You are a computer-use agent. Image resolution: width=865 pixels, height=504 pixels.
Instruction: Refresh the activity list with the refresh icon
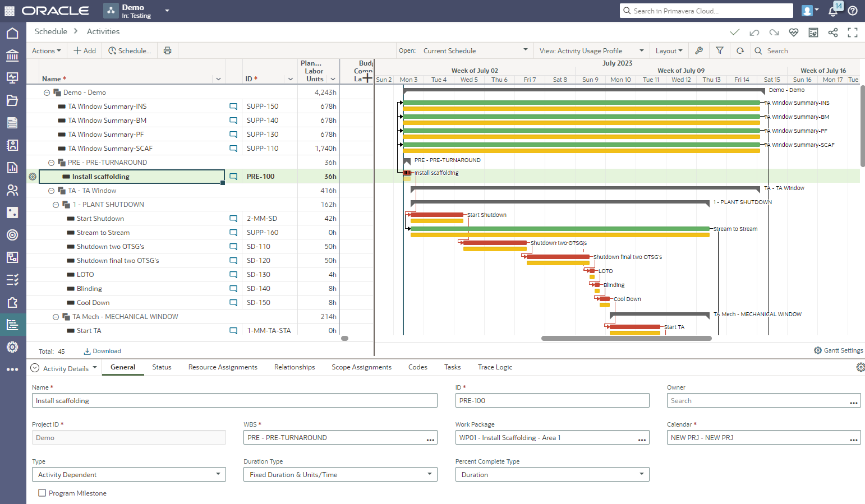tap(740, 50)
